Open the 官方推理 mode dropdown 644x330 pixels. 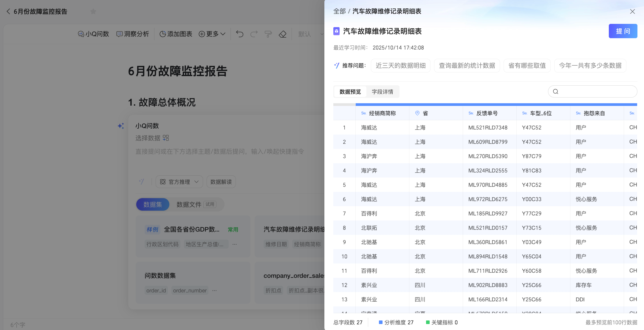(179, 182)
